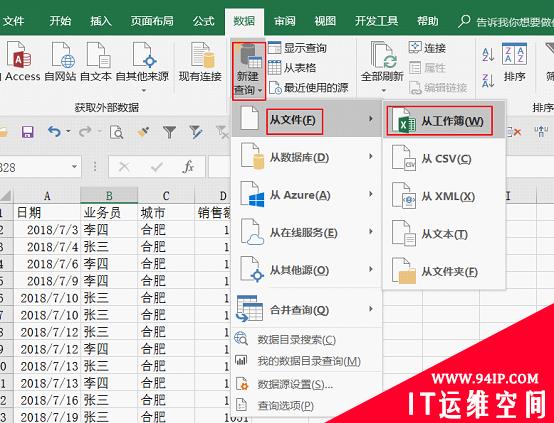Image resolution: width=554 pixels, height=423 pixels.
Task: Click the undo arrow icon
Action: 54,132
